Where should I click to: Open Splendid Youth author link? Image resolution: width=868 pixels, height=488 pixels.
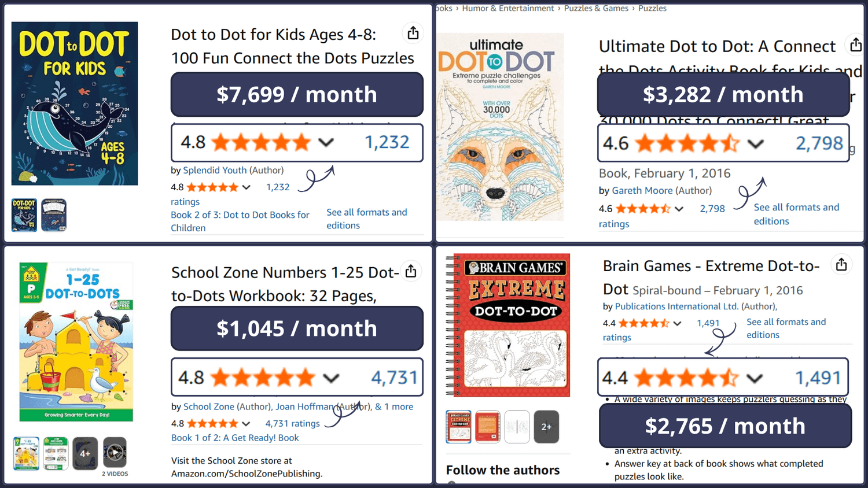coord(215,170)
